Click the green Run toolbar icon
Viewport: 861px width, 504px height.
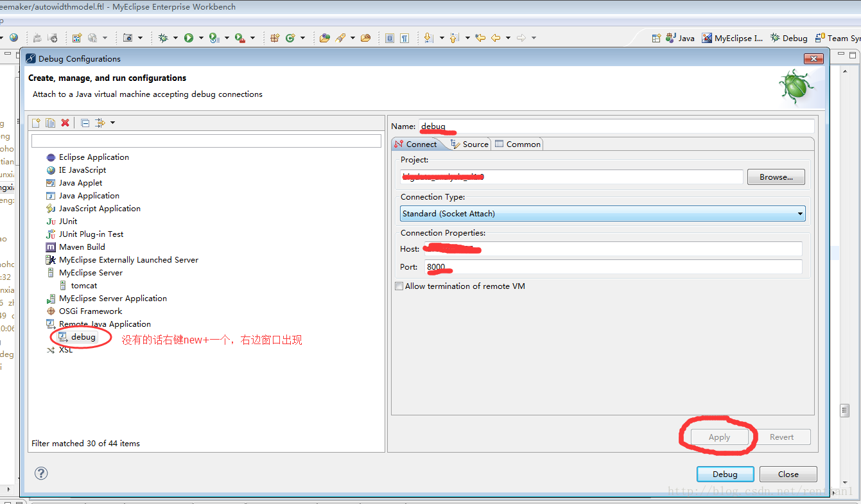pos(189,38)
